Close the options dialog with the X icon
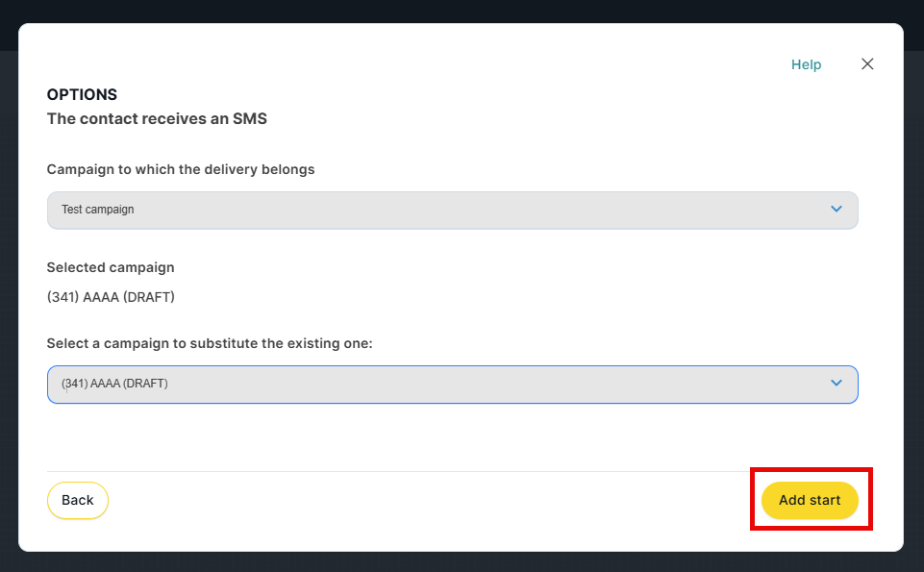 click(867, 64)
